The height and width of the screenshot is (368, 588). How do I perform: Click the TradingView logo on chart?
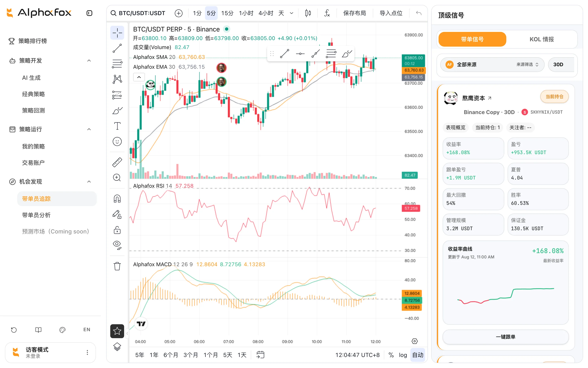(141, 324)
